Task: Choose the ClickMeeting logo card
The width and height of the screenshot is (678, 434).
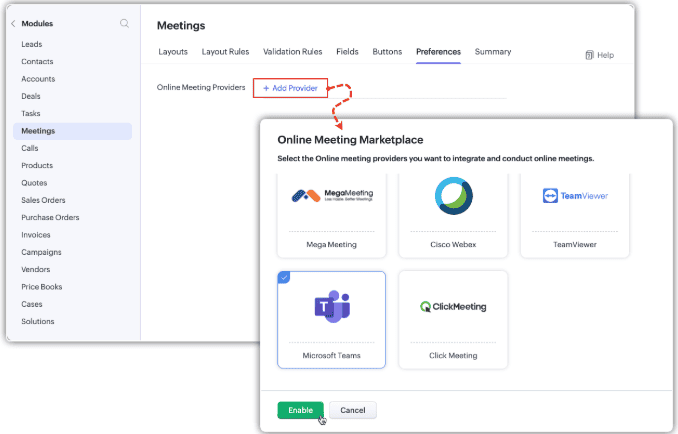Action: (x=453, y=320)
